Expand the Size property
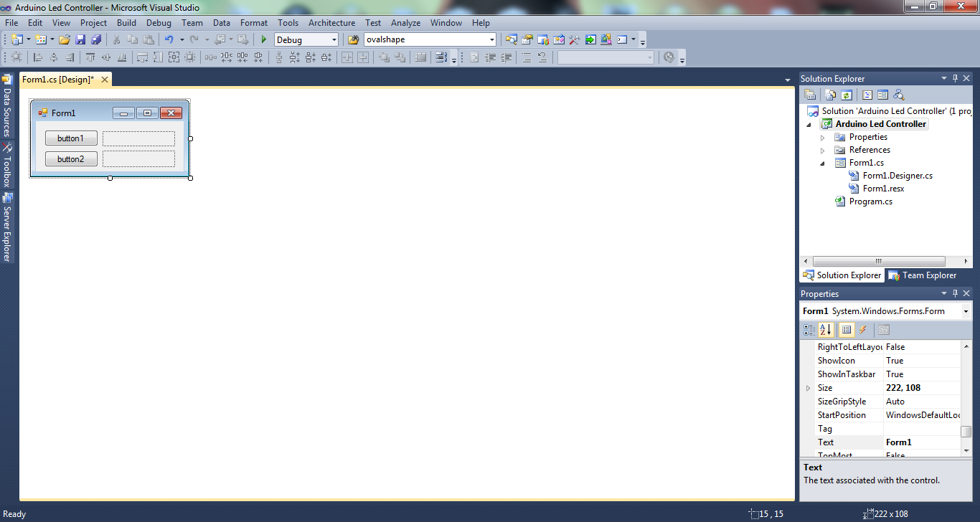This screenshot has height=522, width=980. [809, 388]
